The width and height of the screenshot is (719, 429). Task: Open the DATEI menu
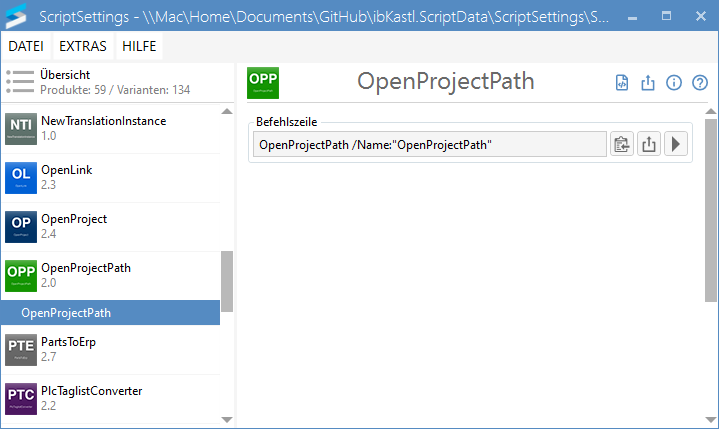pyautogui.click(x=28, y=46)
